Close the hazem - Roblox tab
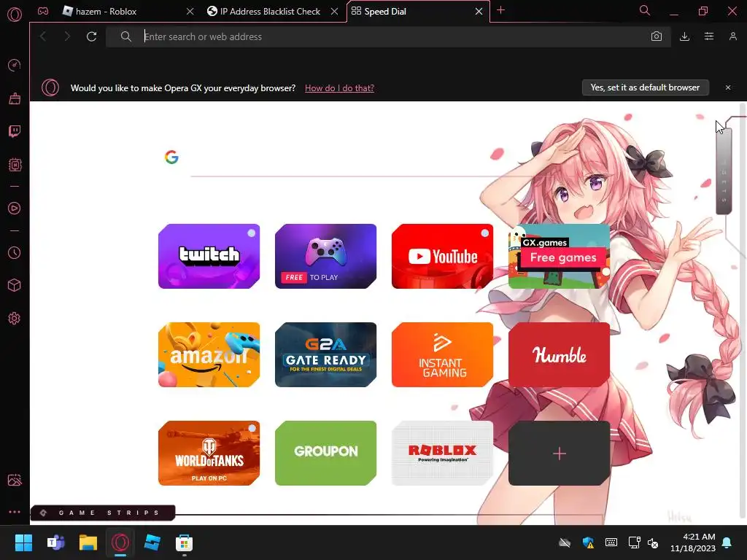This screenshot has height=560, width=747. (190, 12)
